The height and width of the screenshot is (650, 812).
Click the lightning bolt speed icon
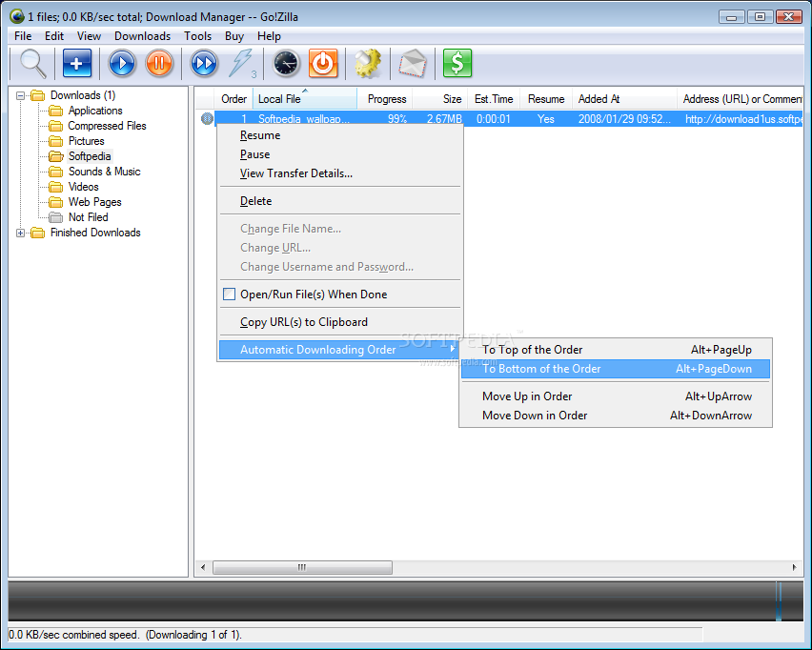(242, 63)
